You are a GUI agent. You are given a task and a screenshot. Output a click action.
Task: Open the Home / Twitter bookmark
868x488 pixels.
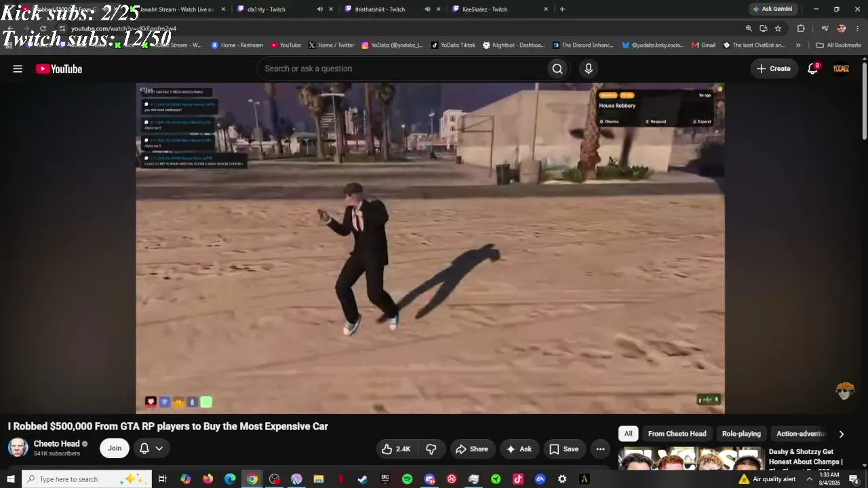(331, 45)
